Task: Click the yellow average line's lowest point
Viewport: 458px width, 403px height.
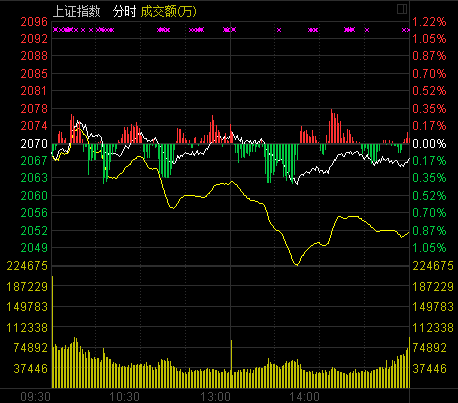Action: [x=297, y=265]
